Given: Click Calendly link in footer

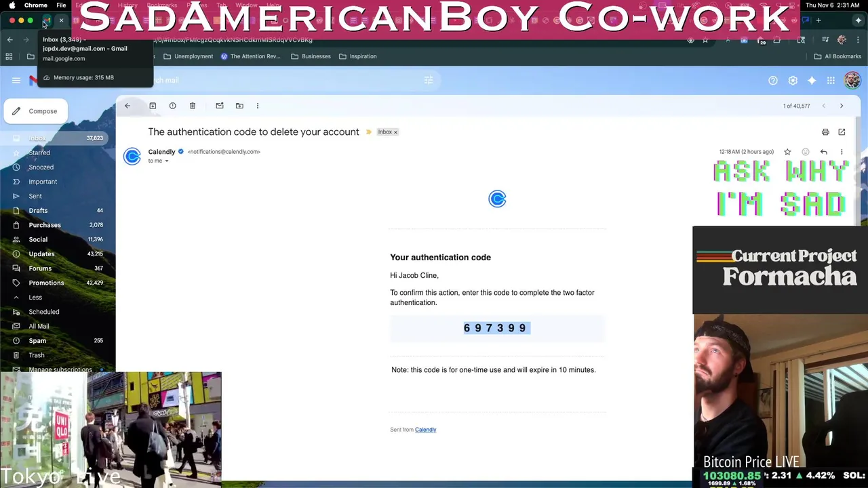Looking at the screenshot, I should point(425,430).
